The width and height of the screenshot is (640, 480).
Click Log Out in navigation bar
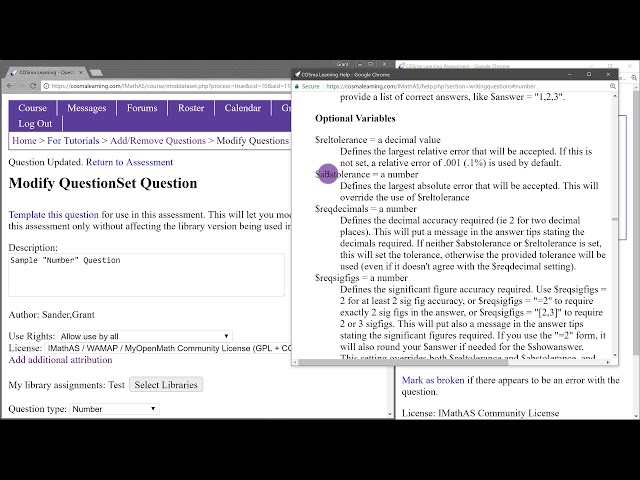(x=35, y=123)
